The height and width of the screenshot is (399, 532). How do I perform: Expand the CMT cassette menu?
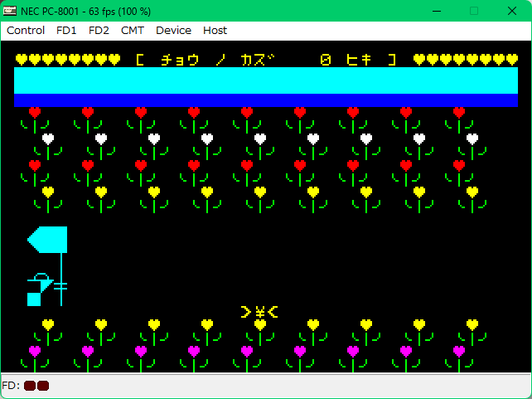[x=133, y=30]
